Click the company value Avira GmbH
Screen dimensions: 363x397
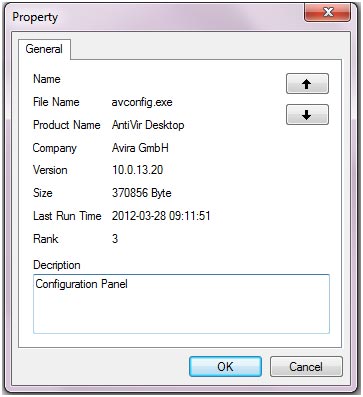coord(140,148)
